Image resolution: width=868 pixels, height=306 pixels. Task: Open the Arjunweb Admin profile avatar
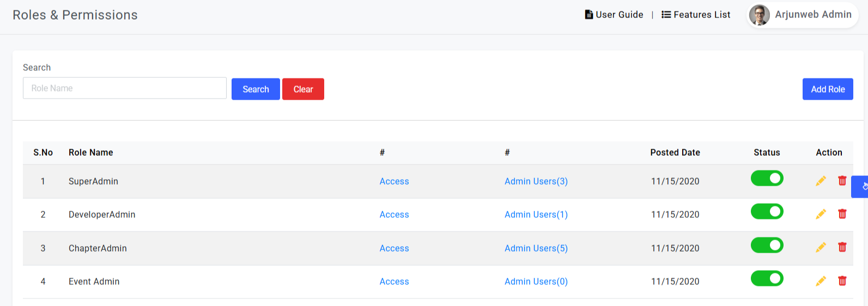[x=760, y=15]
